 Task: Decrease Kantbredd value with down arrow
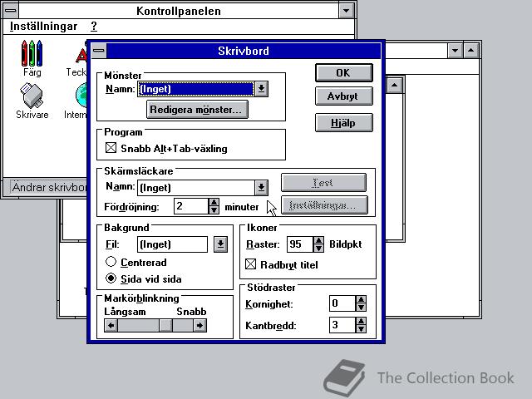click(361, 329)
